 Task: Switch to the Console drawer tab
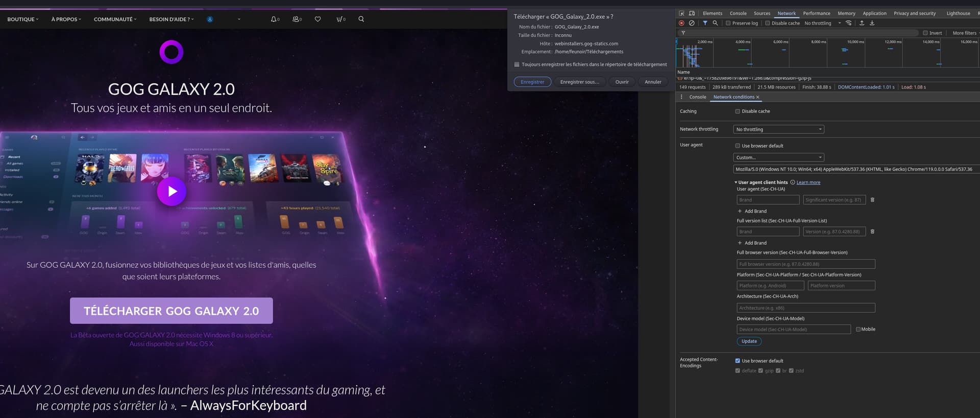tap(697, 97)
